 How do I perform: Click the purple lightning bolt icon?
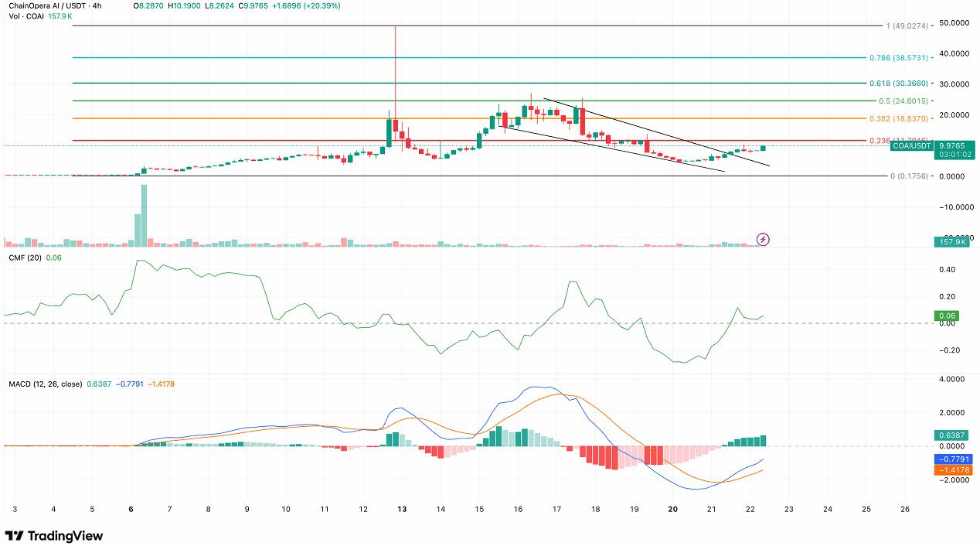click(763, 239)
